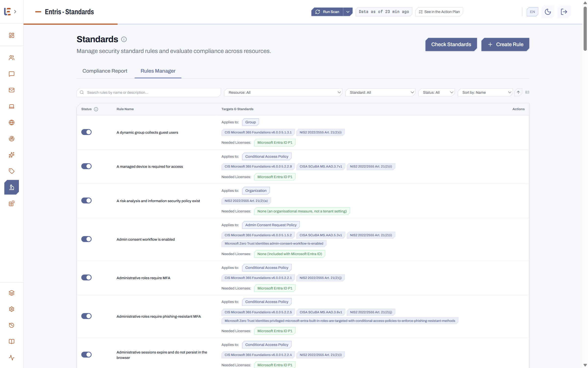This screenshot has width=588, height=368.
Task: Open the Status: All dropdown
Action: [x=437, y=92]
